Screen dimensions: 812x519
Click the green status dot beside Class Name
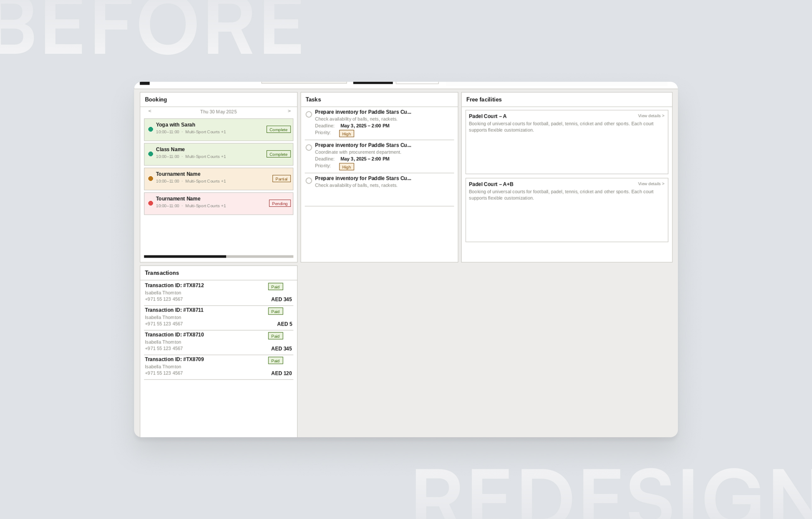(151, 154)
